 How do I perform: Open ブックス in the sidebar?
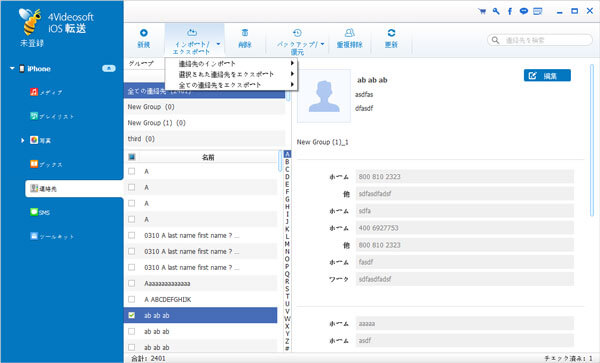46,164
